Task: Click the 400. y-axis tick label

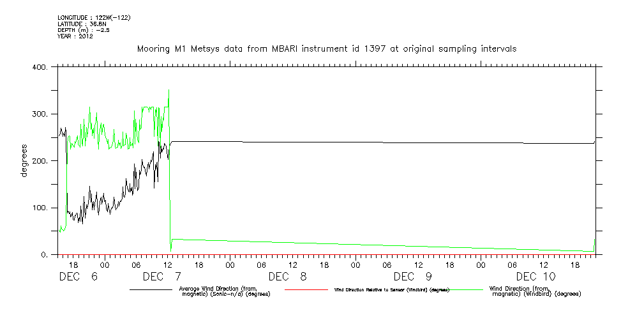Action: pos(40,67)
